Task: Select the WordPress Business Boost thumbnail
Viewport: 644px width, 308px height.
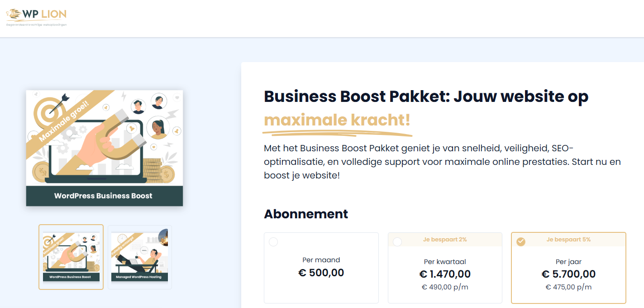Action: (71, 257)
